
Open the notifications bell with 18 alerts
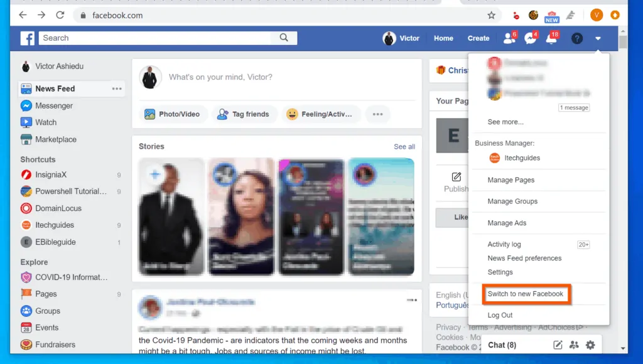(x=551, y=38)
